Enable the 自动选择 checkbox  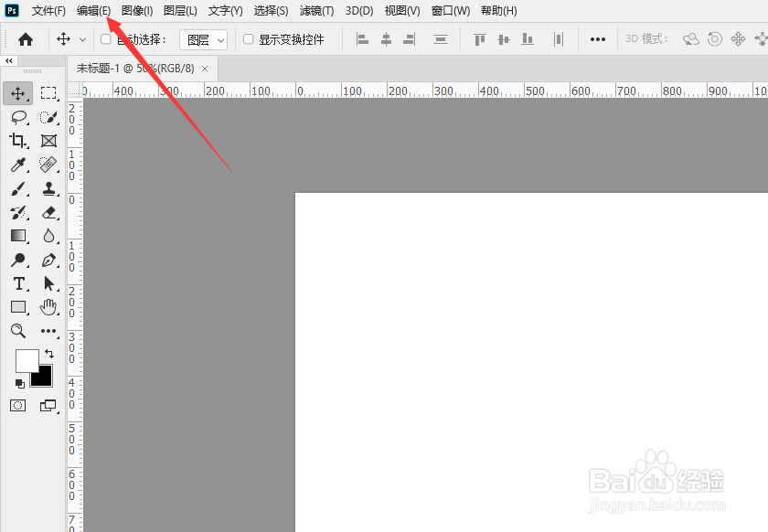[x=106, y=38]
